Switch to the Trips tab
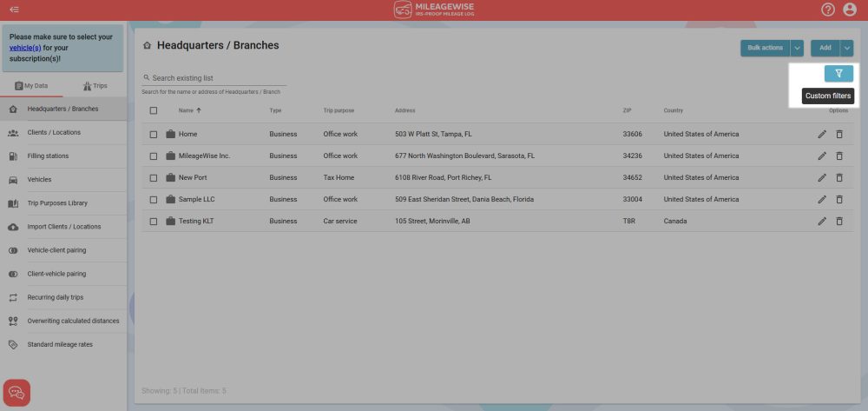Screen dimensions: 868x411 tap(95, 86)
